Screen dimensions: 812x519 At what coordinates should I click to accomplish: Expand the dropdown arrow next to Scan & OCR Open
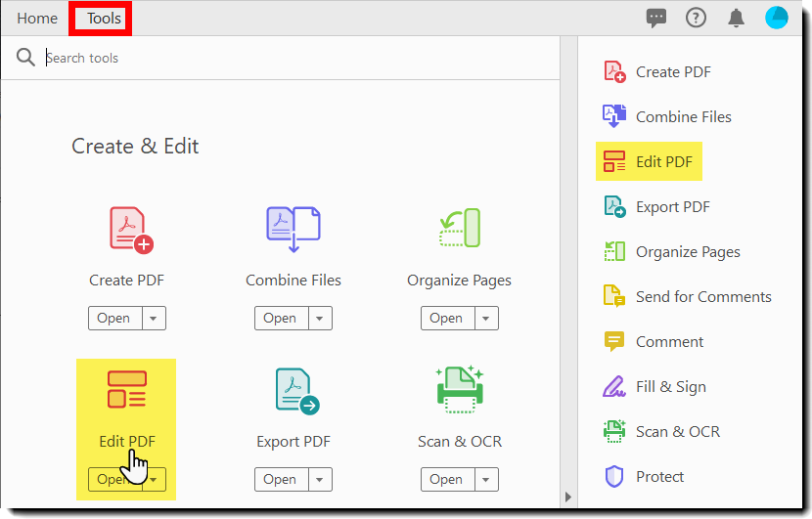point(486,480)
